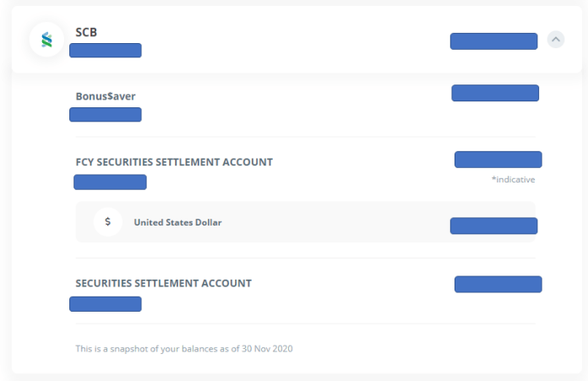
Task: Click the *indicative note label
Action: pos(513,180)
